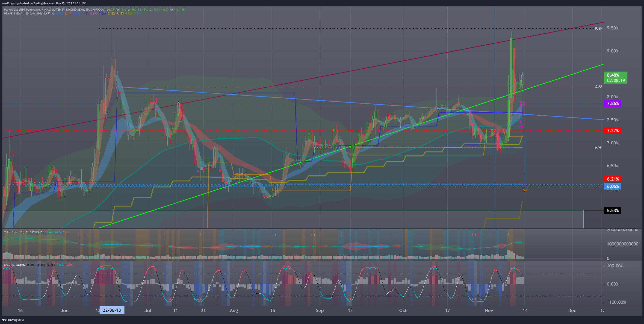Click the 'Vol118.119B' value in the legend
The width and height of the screenshot is (644, 324).
[177, 10]
